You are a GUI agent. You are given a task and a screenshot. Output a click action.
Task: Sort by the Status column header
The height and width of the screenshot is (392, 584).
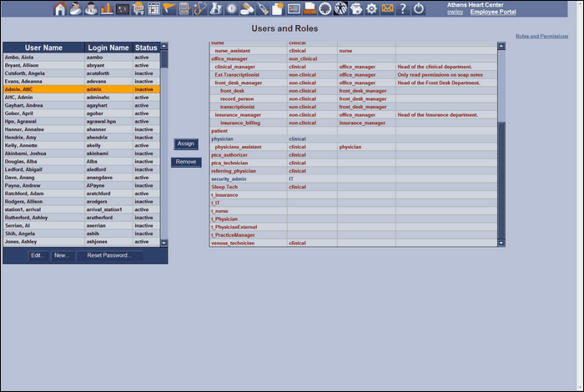[x=146, y=48]
